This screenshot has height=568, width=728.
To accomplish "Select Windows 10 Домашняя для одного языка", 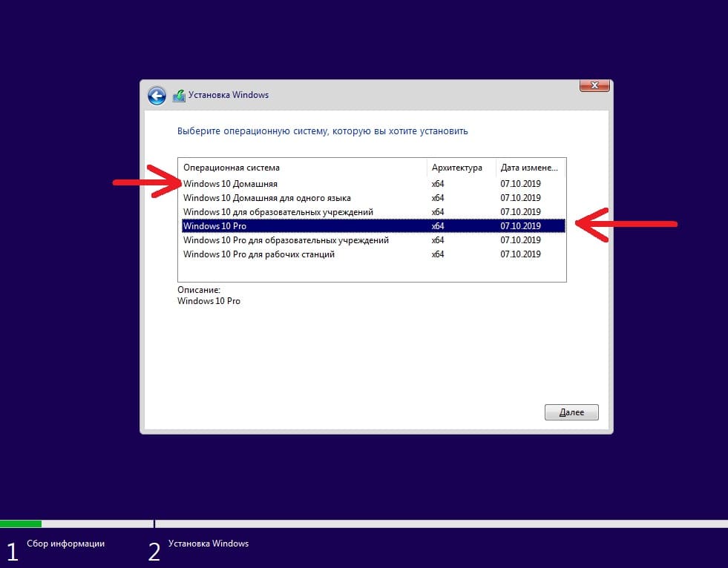I will pos(373,198).
